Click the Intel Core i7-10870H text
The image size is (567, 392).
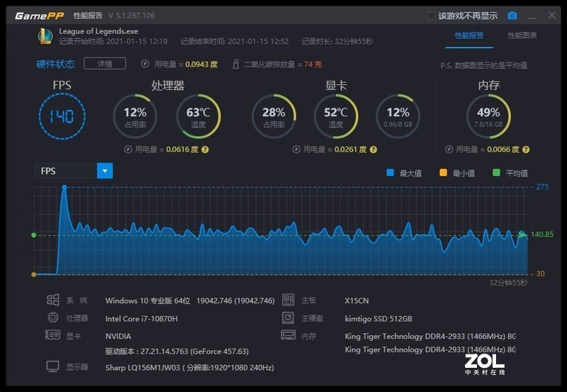pyautogui.click(x=141, y=318)
